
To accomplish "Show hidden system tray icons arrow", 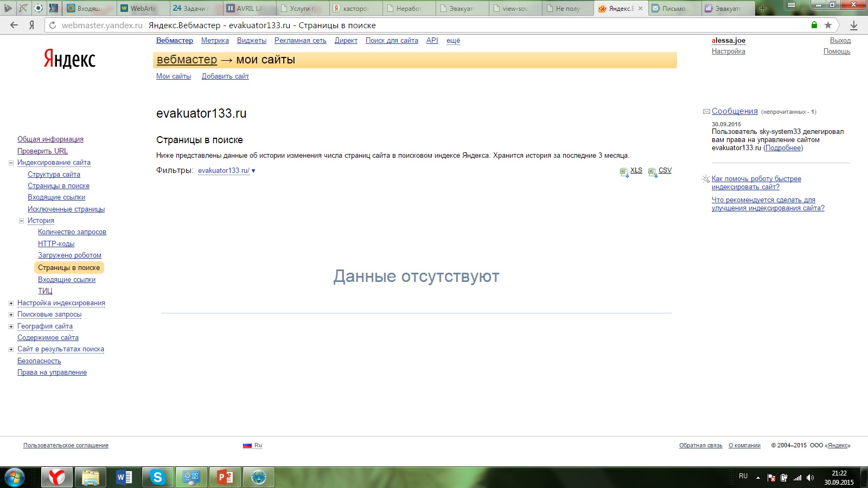I will [x=758, y=478].
